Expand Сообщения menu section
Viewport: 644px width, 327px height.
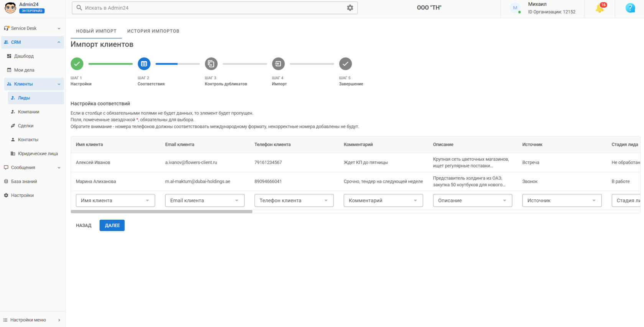point(33,168)
